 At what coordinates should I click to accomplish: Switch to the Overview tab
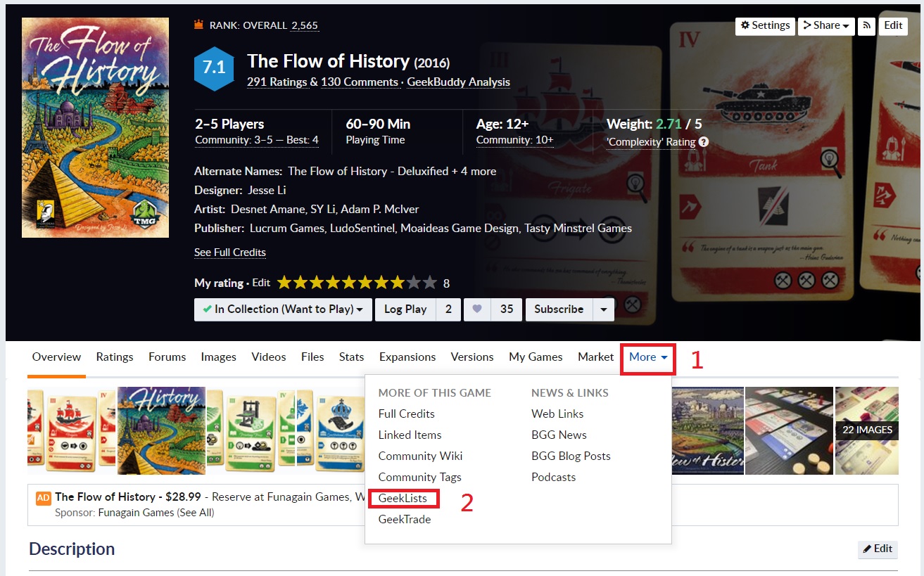click(x=56, y=357)
